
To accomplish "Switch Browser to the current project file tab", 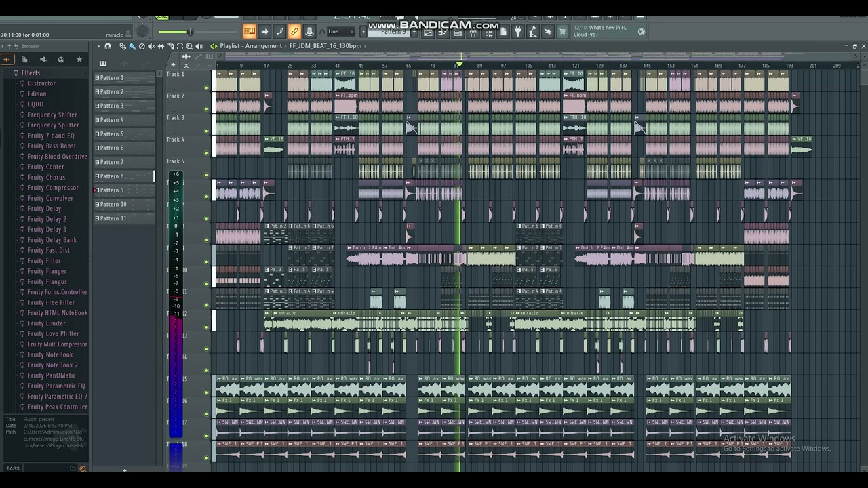I will [25, 59].
